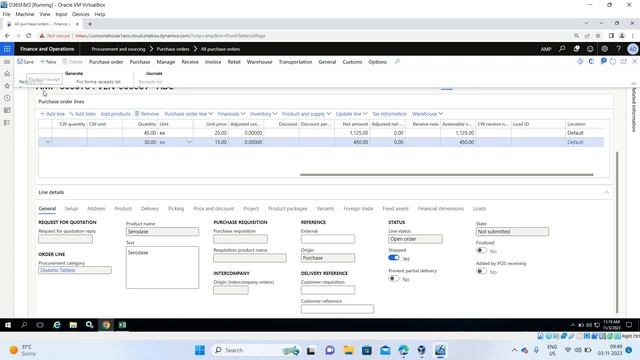Switch to Price and discount tab
Viewport: 640px width, 360px height.
tap(213, 209)
